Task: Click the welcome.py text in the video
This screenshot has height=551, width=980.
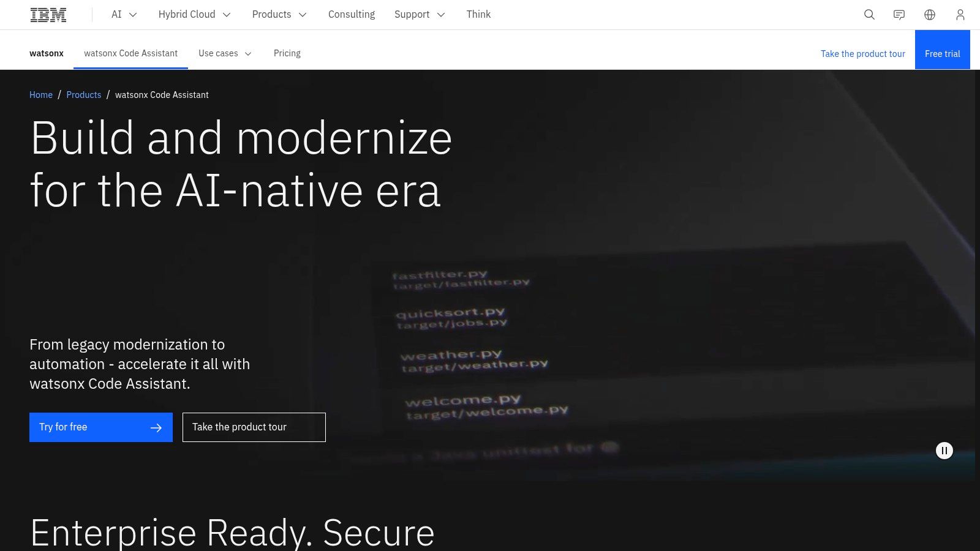Action: [463, 400]
